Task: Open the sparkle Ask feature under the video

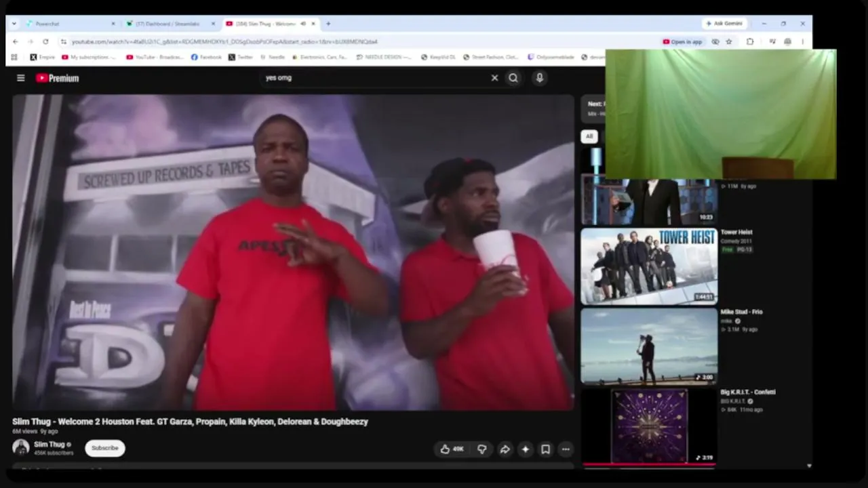Action: coord(525,449)
